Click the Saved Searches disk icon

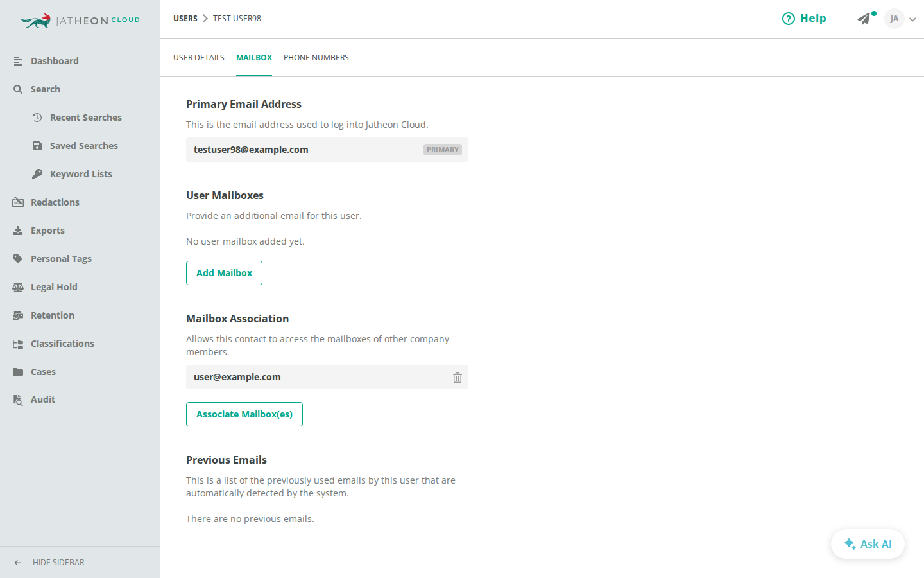(x=37, y=146)
